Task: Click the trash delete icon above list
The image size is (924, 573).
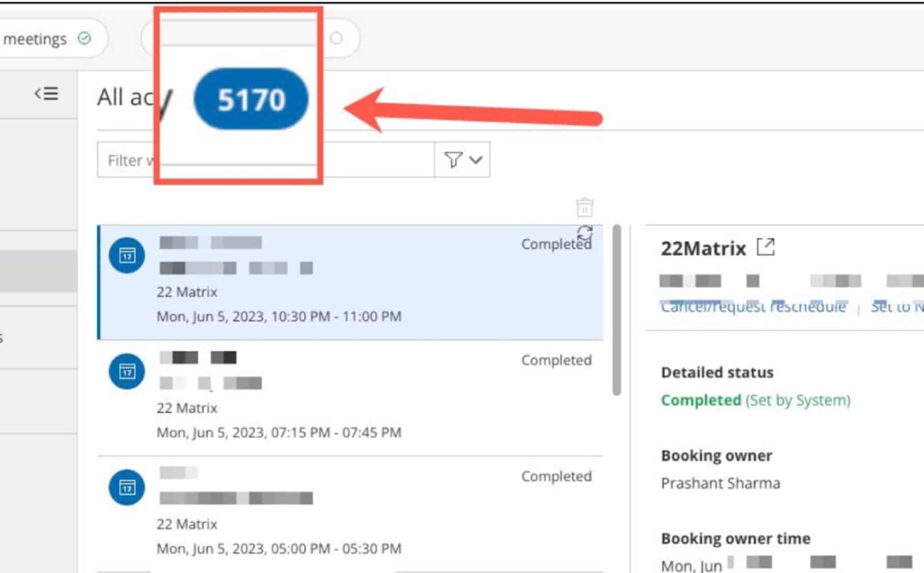Action: [x=585, y=208]
